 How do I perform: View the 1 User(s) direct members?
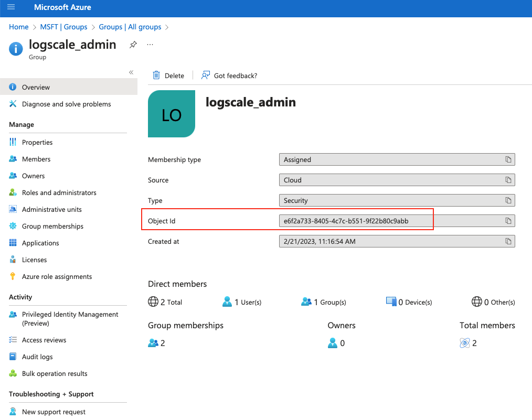tap(247, 301)
